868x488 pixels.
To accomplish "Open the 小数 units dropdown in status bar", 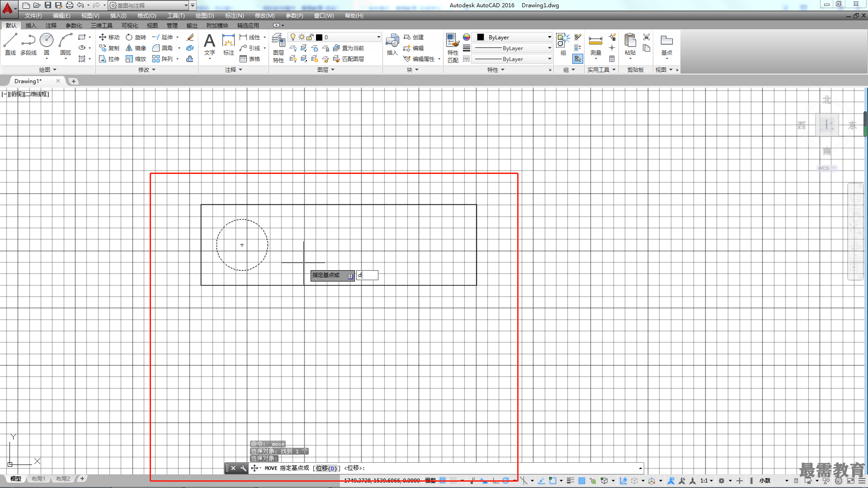I will click(x=774, y=480).
